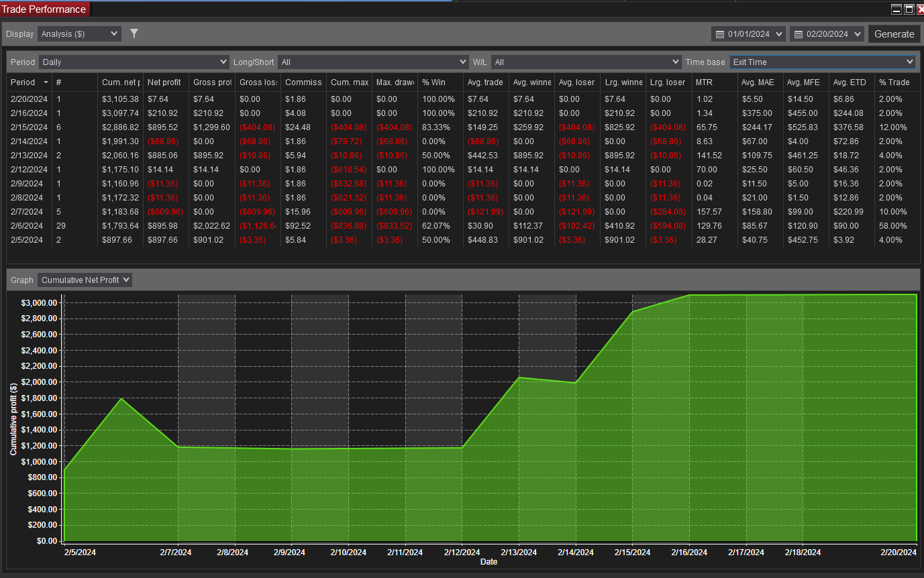This screenshot has height=578, width=924.
Task: Maximize the Trade Performance window
Action: tap(909, 9)
